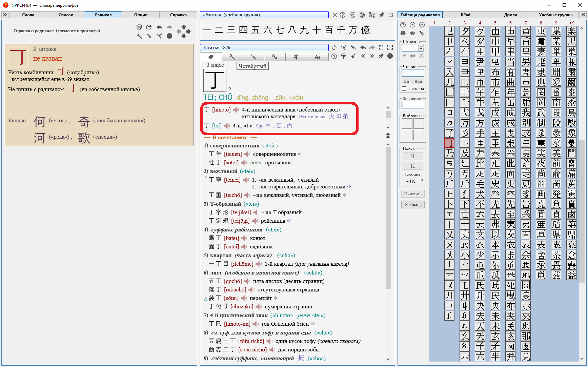Go to the next article with double-right chevrons
The image size is (588, 367).
372,56
